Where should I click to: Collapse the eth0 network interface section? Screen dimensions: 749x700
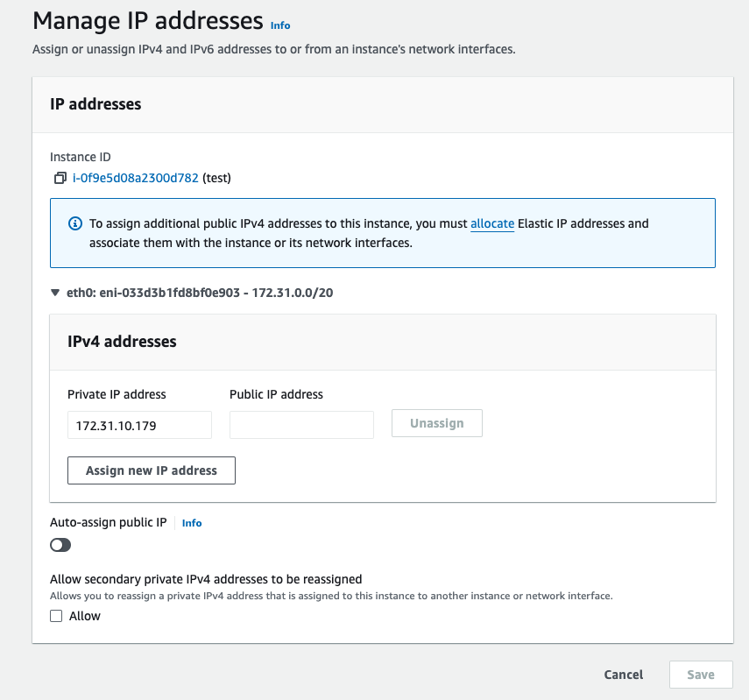[54, 293]
